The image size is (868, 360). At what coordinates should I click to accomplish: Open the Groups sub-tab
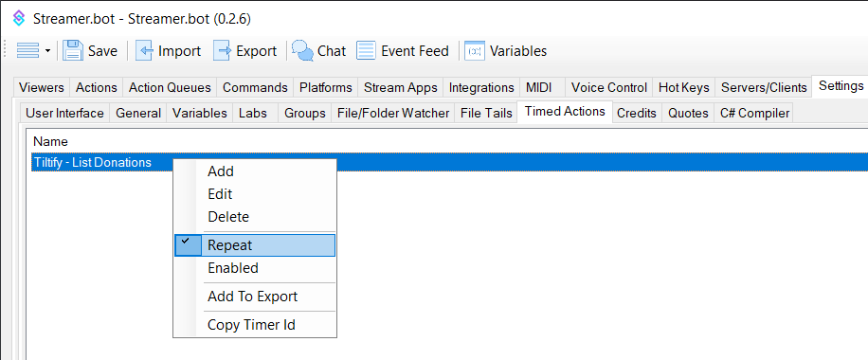click(x=304, y=113)
